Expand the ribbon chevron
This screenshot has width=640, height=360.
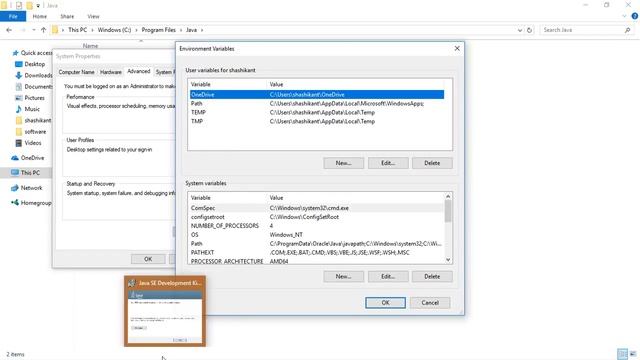[x=624, y=16]
